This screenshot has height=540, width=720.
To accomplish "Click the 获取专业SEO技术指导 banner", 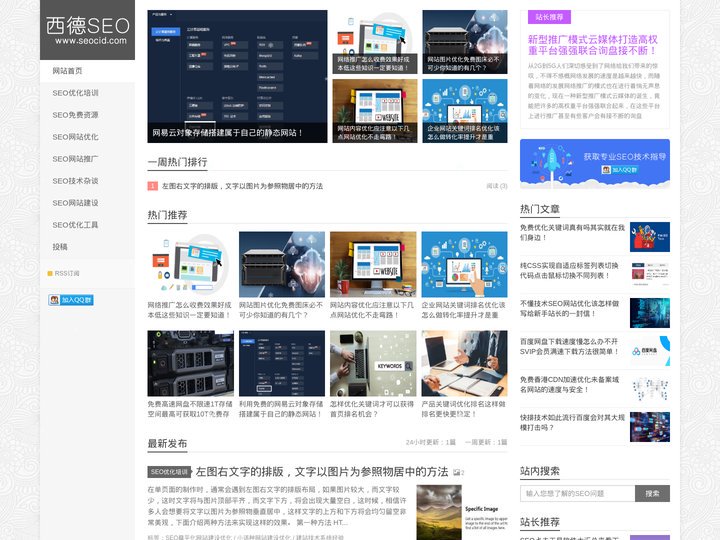I will point(595,163).
